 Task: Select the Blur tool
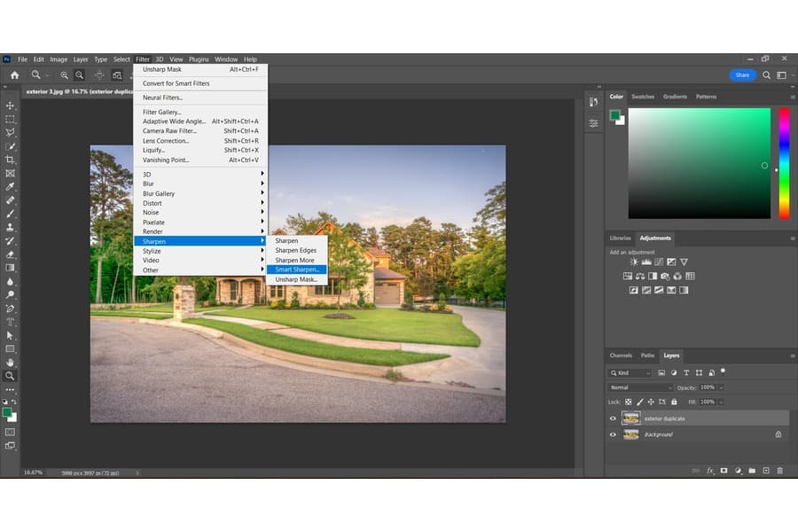10,281
